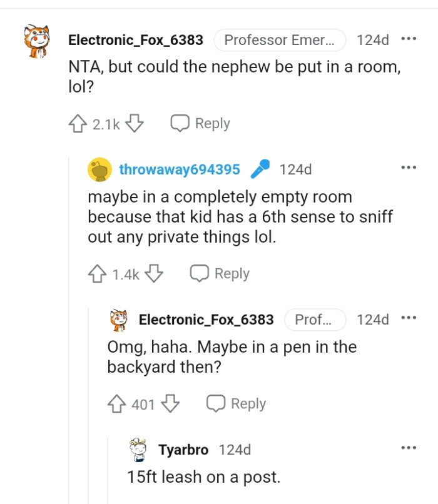Click the truncated Prof... flair tag
Image resolution: width=438 pixels, height=504 pixels.
(315, 320)
